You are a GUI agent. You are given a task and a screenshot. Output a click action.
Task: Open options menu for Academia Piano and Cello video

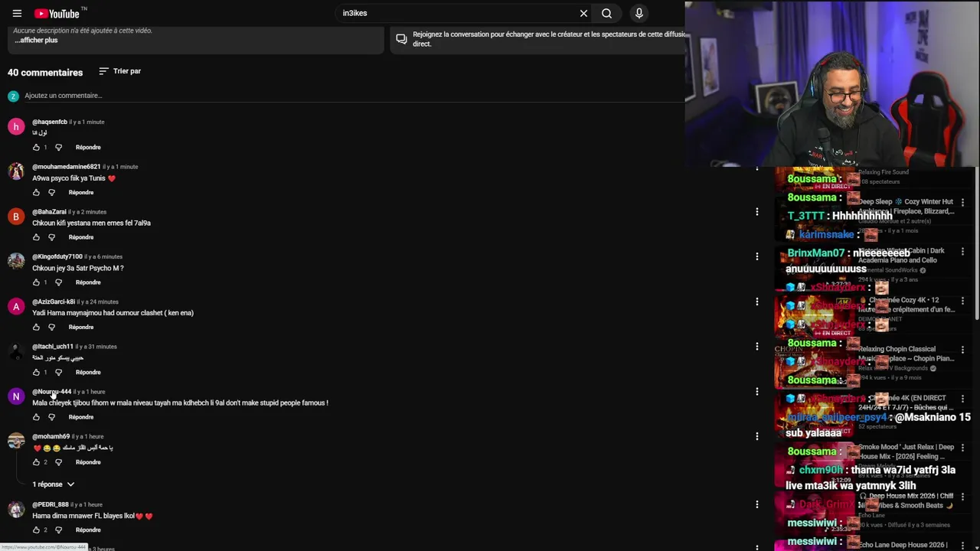tap(962, 251)
